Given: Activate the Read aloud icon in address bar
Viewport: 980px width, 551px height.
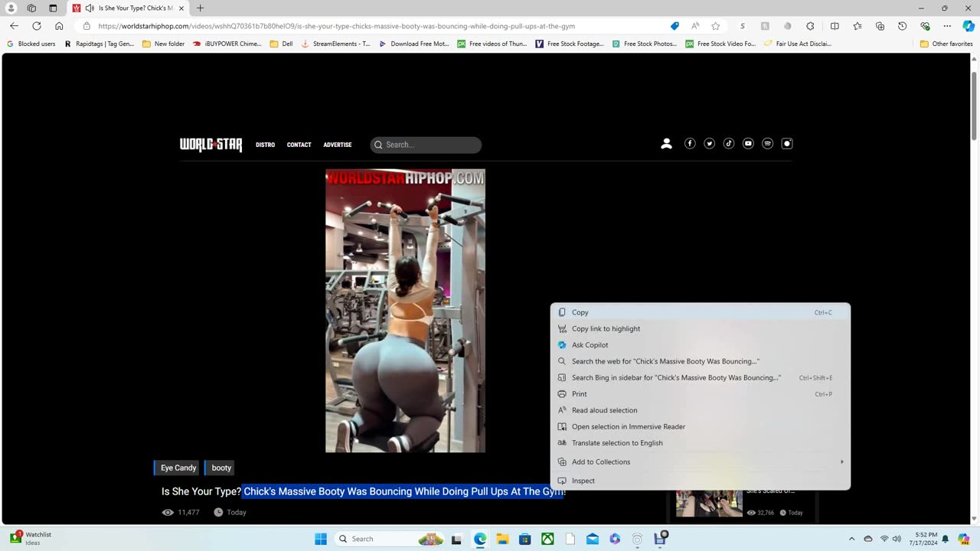Looking at the screenshot, I should 695,26.
